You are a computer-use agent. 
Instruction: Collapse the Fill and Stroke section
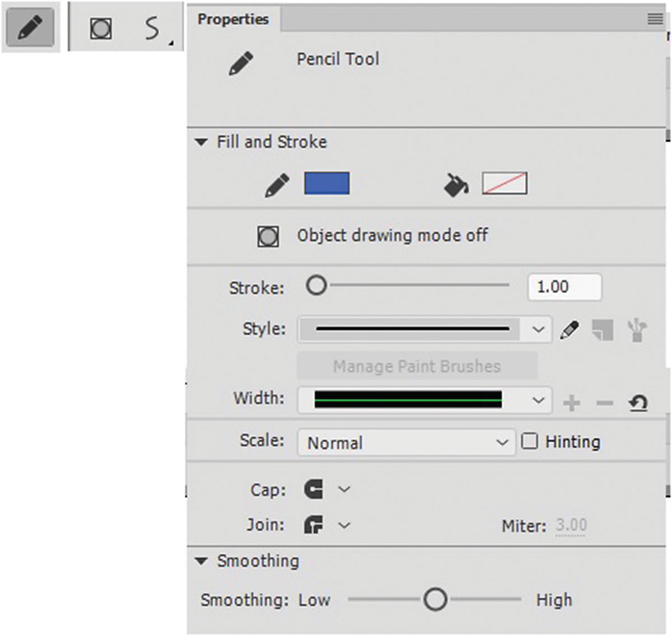pos(201,142)
